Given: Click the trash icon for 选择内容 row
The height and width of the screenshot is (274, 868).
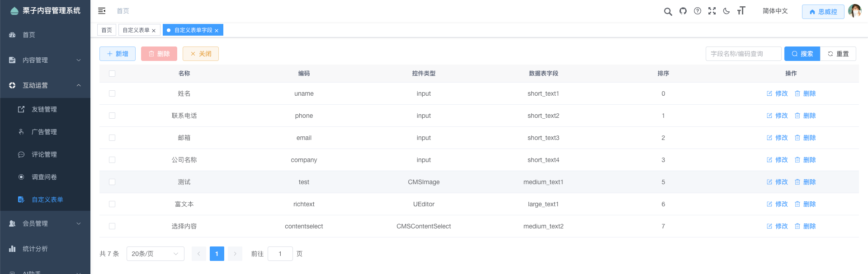Looking at the screenshot, I should (797, 226).
